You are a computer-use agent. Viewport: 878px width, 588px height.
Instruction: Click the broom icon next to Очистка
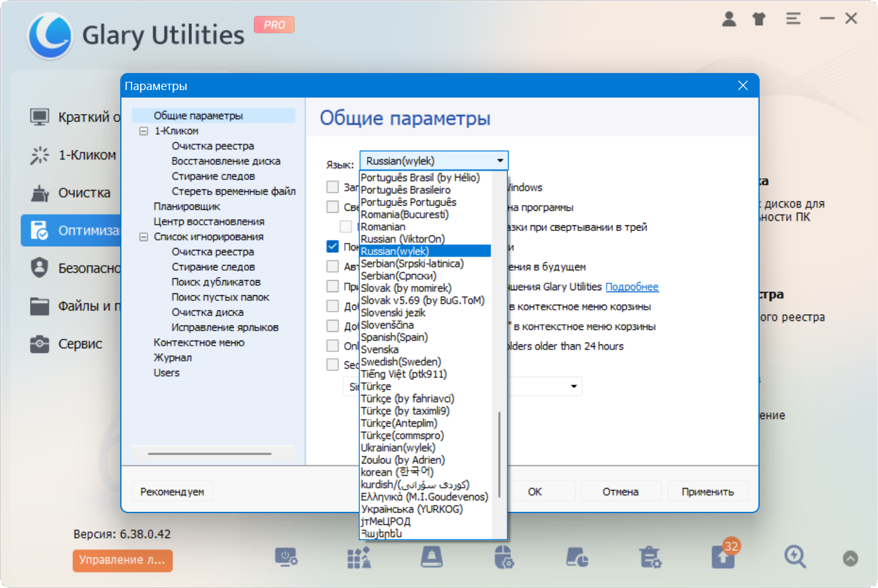pos(40,193)
